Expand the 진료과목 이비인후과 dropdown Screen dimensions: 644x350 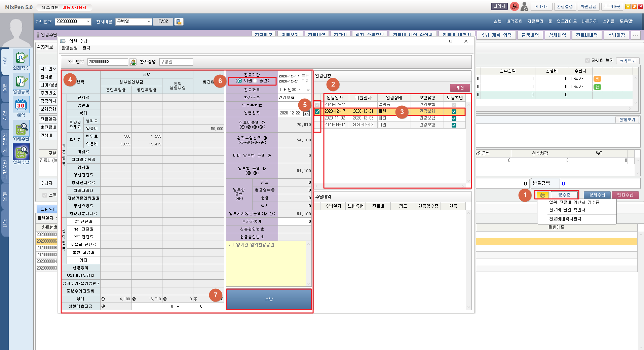click(308, 90)
